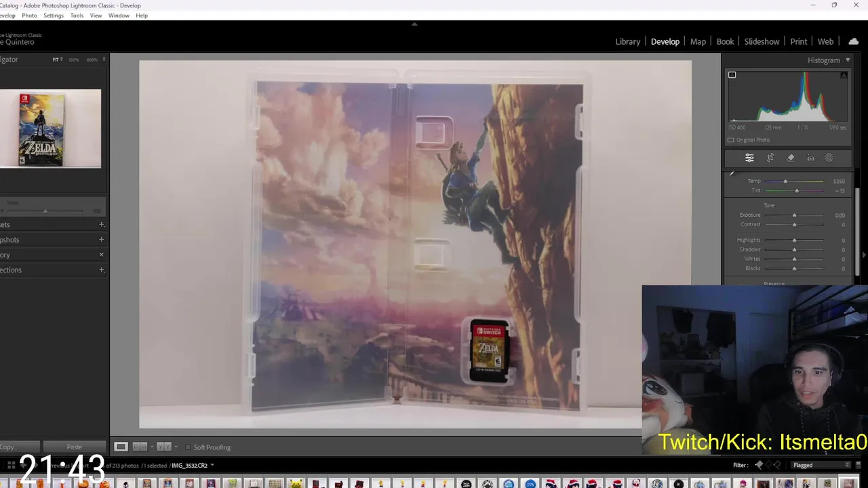
Task: Select the Edit sliders tool icon
Action: pos(749,158)
